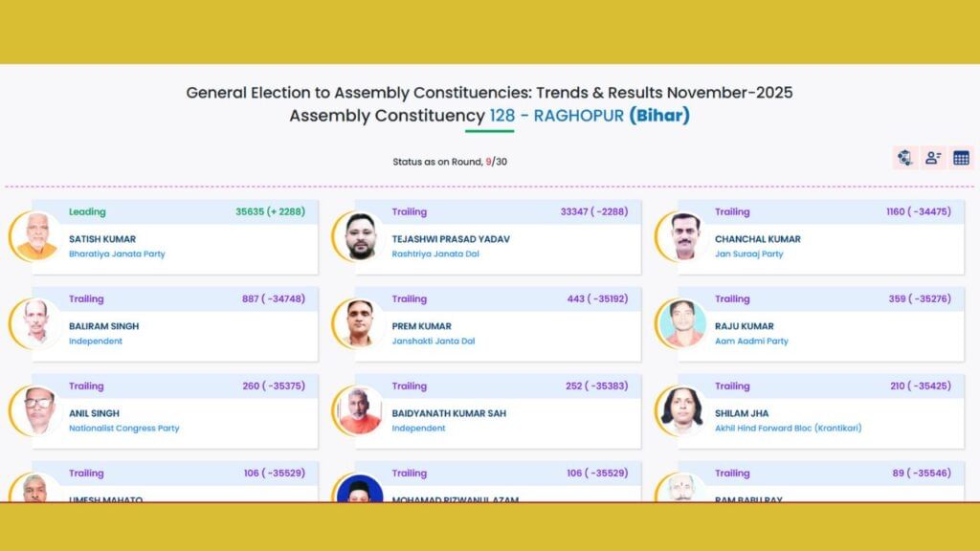Screen dimensions: 980x551
Task: Click the Aam Aadmi Party label
Action: 751,342
